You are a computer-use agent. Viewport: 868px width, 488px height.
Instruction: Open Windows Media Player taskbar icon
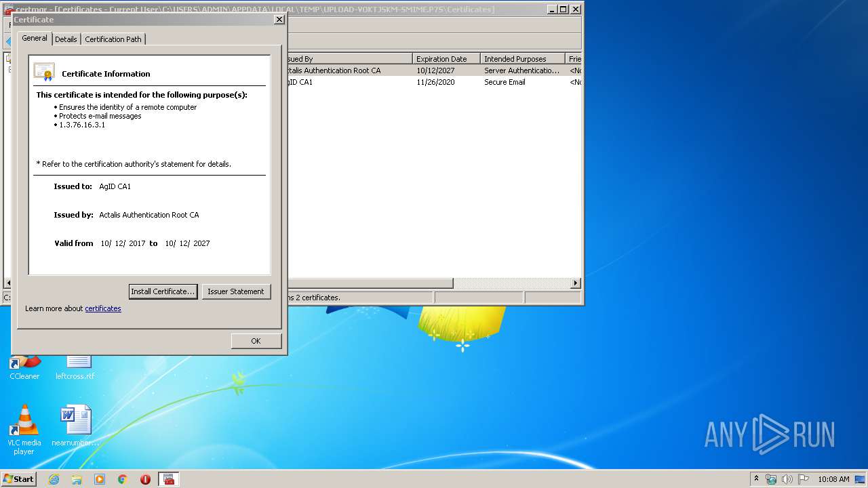(x=100, y=479)
